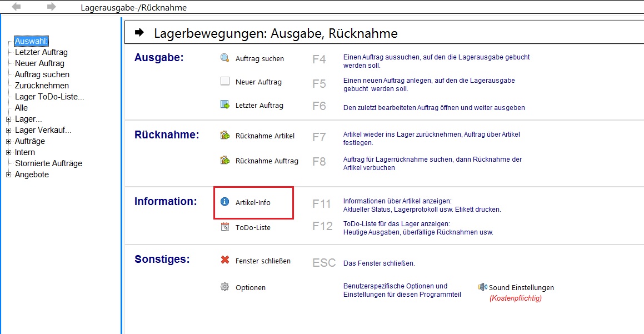The width and height of the screenshot is (644, 334).
Task: Open ToDo-Liste under Information
Action: click(253, 228)
